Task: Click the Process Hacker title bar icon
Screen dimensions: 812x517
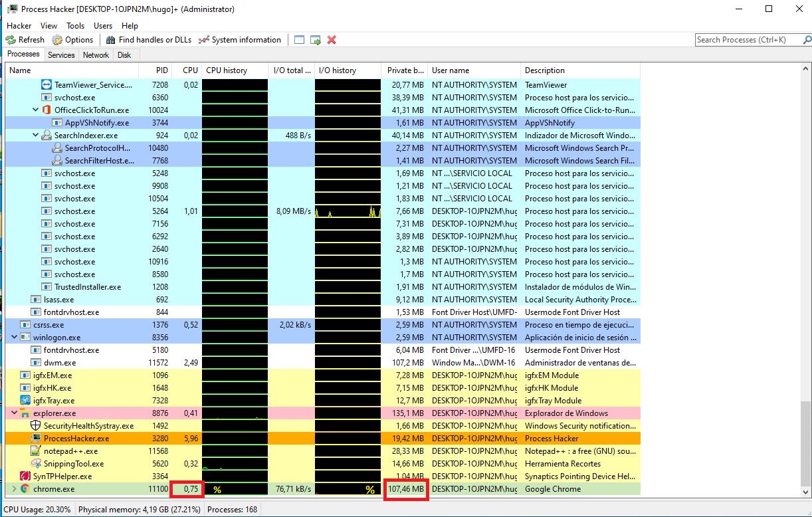Action: tap(11, 9)
